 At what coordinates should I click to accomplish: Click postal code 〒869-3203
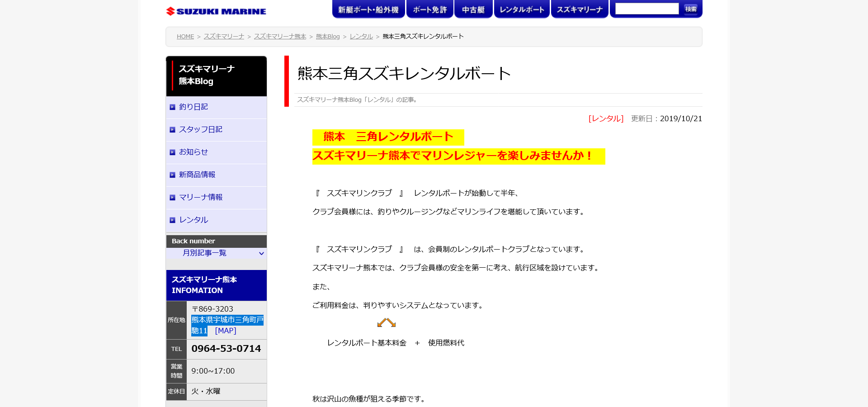click(x=212, y=309)
